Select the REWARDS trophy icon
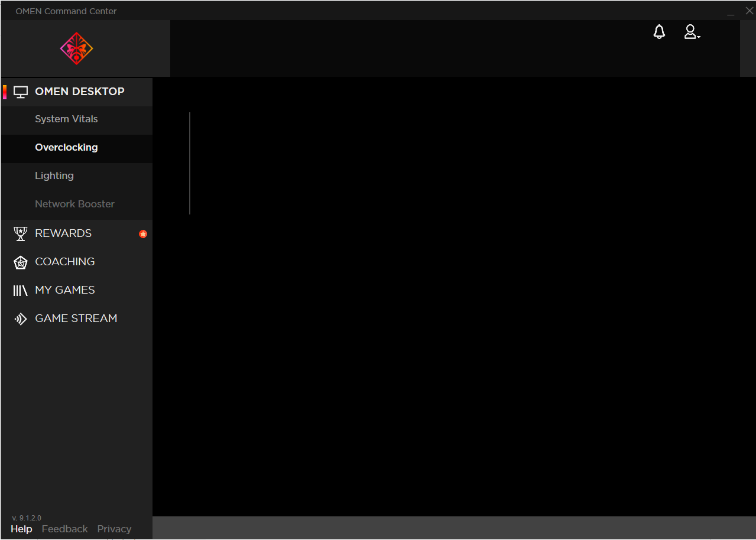 20,233
